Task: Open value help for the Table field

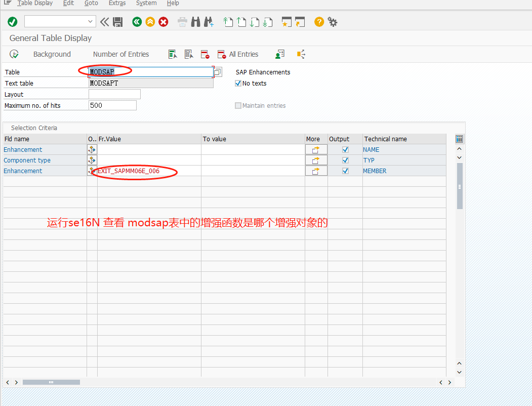Action: [217, 72]
